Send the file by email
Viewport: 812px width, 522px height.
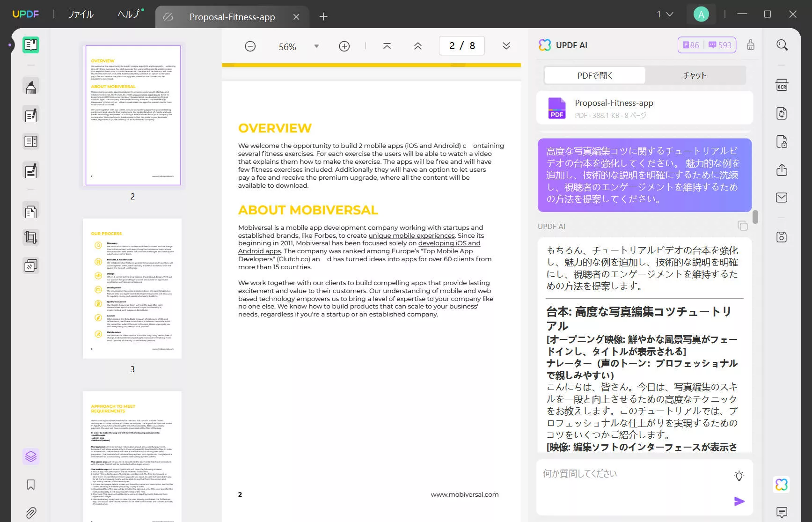click(x=782, y=198)
